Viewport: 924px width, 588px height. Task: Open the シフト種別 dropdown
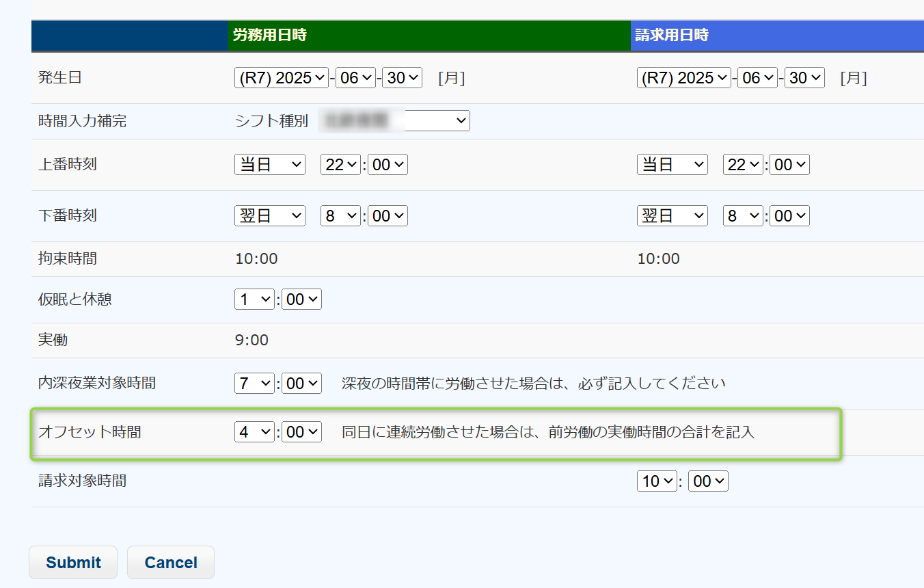pos(394,121)
